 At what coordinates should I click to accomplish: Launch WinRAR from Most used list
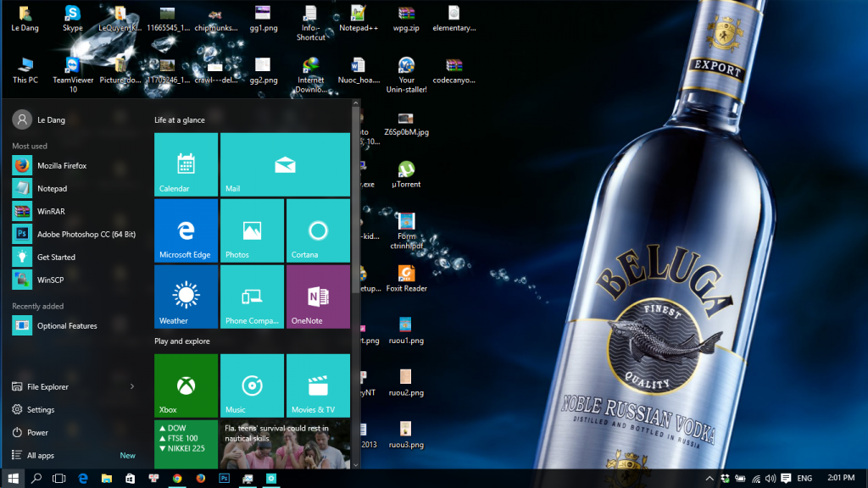[x=75, y=211]
